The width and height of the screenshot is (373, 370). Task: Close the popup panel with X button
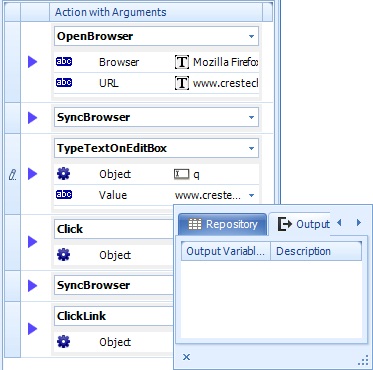coord(186,357)
